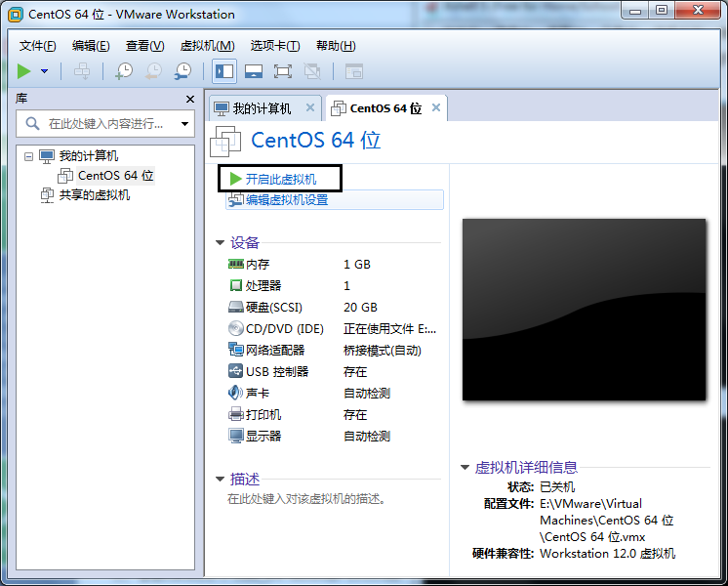728x586 pixels.
Task: Close the 库 library panel
Action: click(190, 99)
